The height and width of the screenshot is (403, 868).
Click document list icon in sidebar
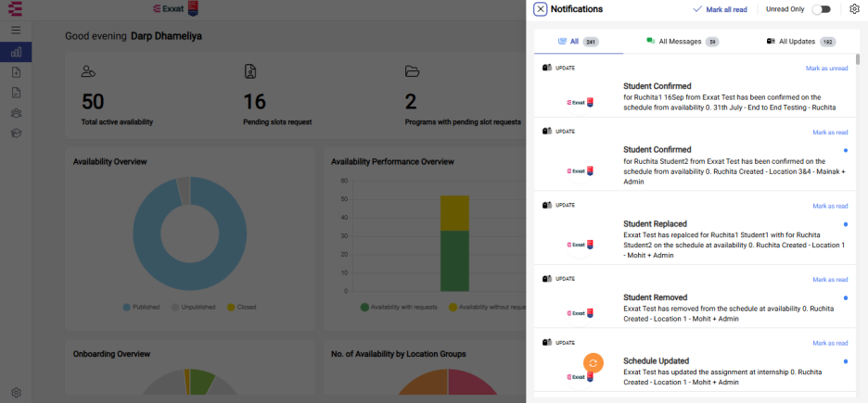16,93
